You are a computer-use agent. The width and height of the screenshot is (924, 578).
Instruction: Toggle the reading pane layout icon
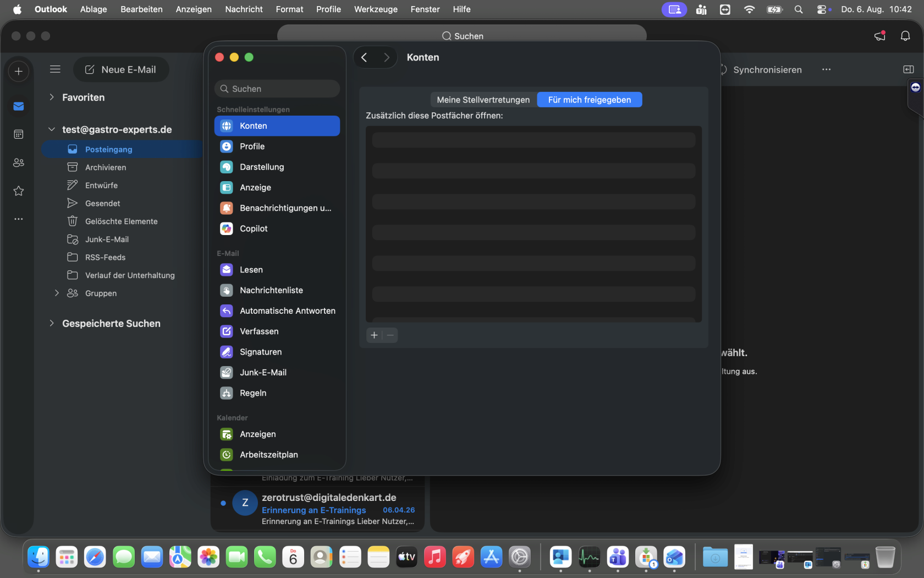(909, 69)
